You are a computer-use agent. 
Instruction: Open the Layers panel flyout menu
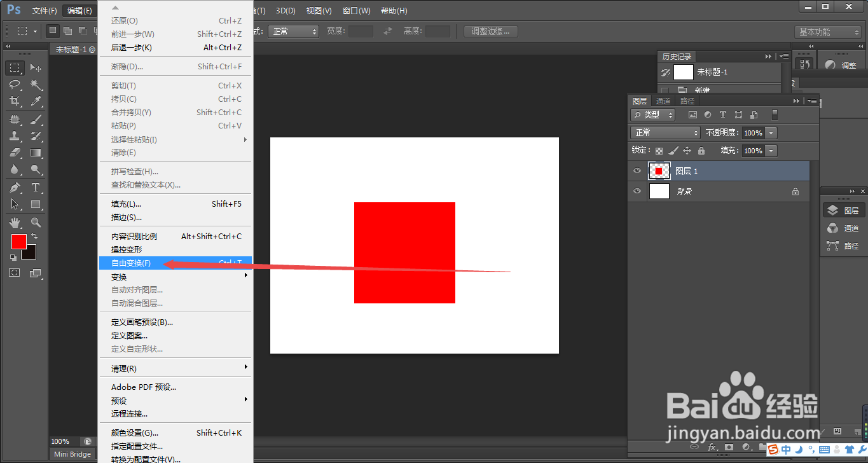click(812, 101)
